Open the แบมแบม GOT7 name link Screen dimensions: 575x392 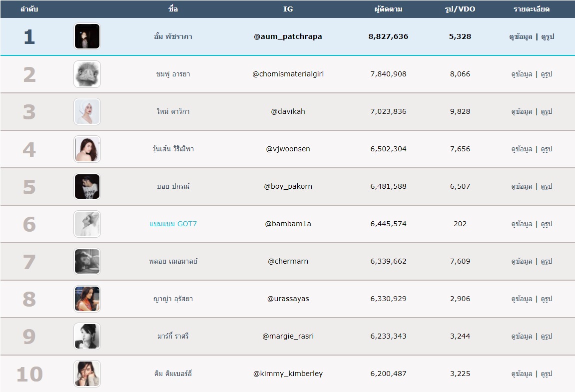[x=173, y=224]
